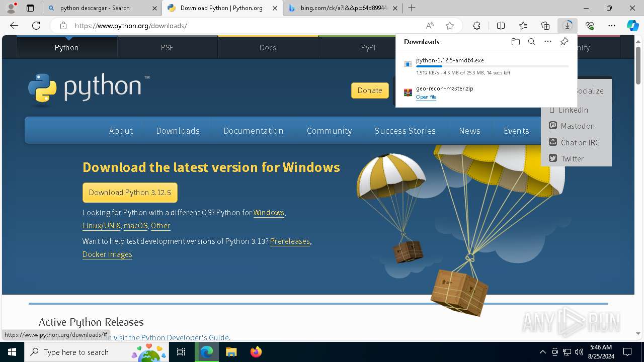Click python-3.12.5-amd64.exe file icon
Screen dimensions: 644x362
point(408,64)
